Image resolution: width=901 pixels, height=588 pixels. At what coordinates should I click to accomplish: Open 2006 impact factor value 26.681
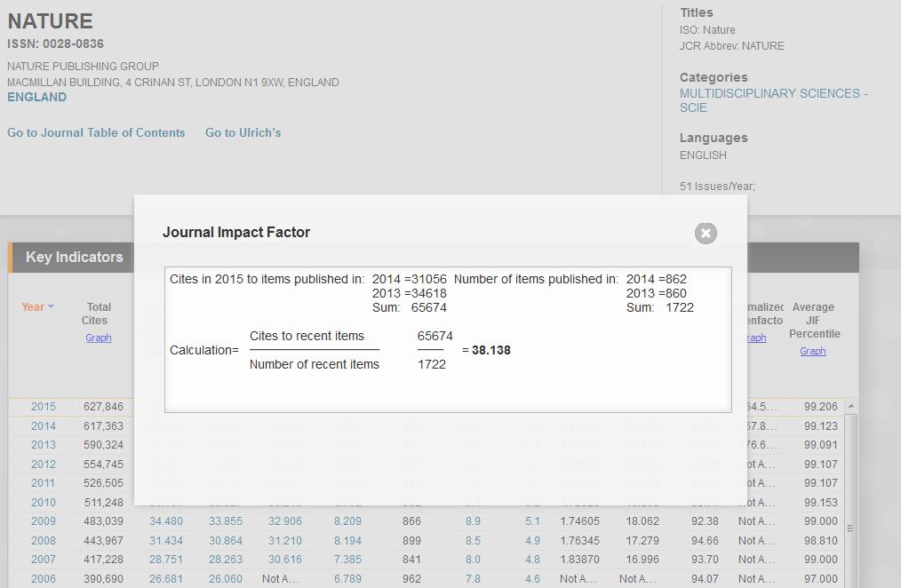[166, 579]
